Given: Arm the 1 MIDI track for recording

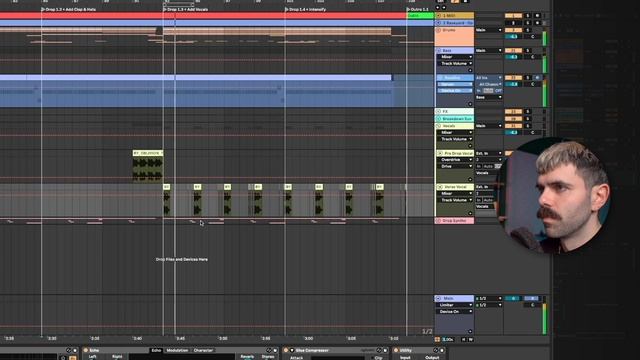Looking at the screenshot, I should 537,16.
